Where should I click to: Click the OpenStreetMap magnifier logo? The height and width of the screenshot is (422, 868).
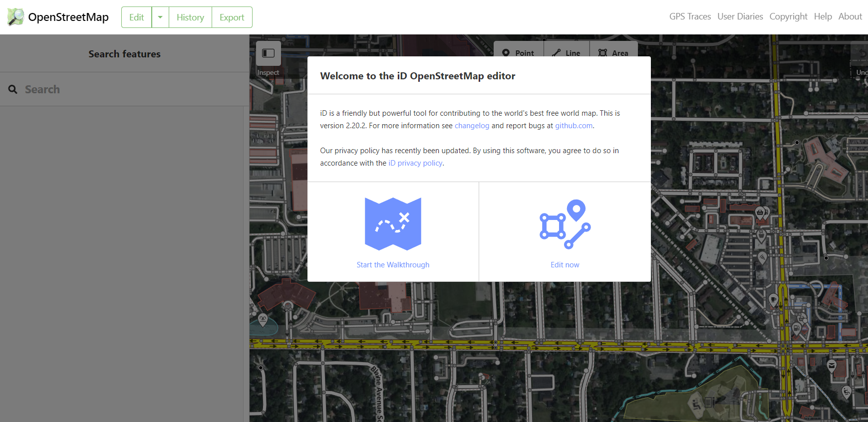pyautogui.click(x=15, y=17)
